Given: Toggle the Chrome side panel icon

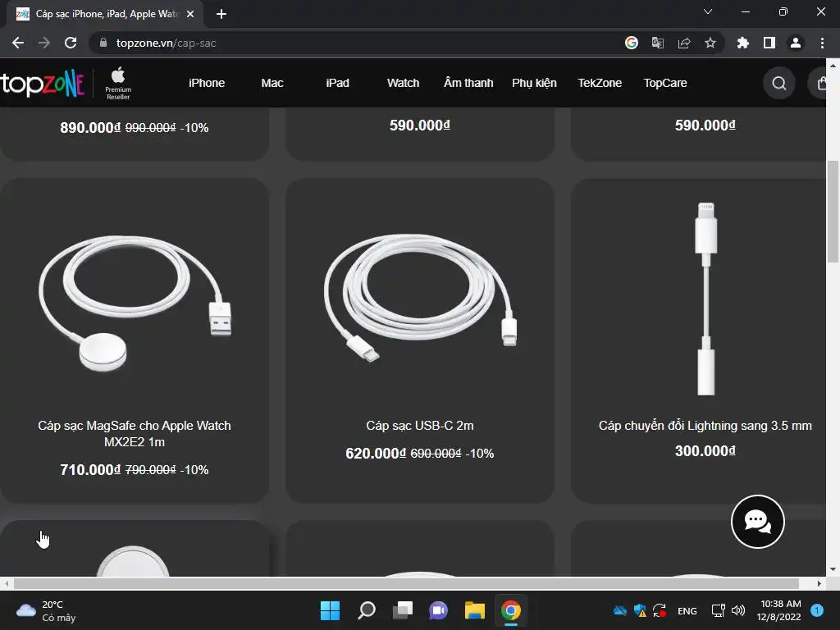Looking at the screenshot, I should pyautogui.click(x=769, y=43).
